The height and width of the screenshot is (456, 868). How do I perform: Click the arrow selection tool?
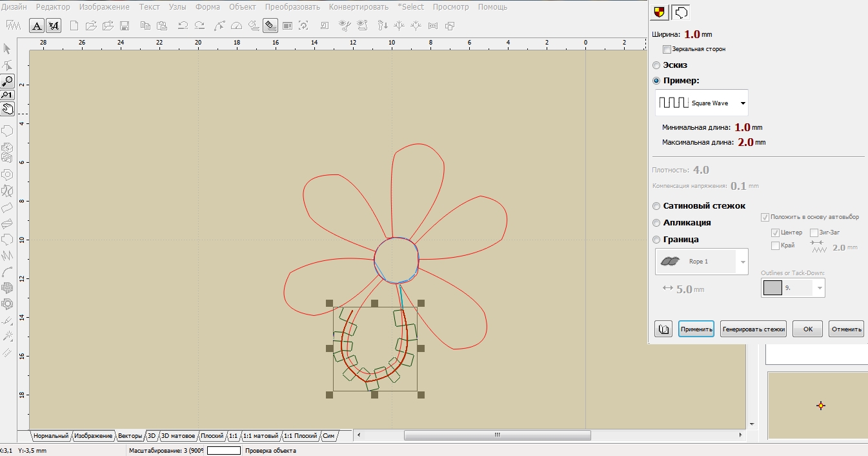(x=7, y=49)
